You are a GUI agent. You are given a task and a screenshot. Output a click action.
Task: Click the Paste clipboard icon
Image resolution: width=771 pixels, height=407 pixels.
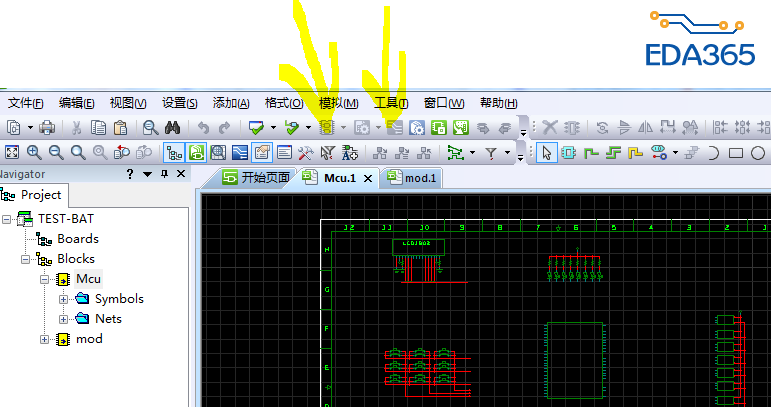coord(120,128)
